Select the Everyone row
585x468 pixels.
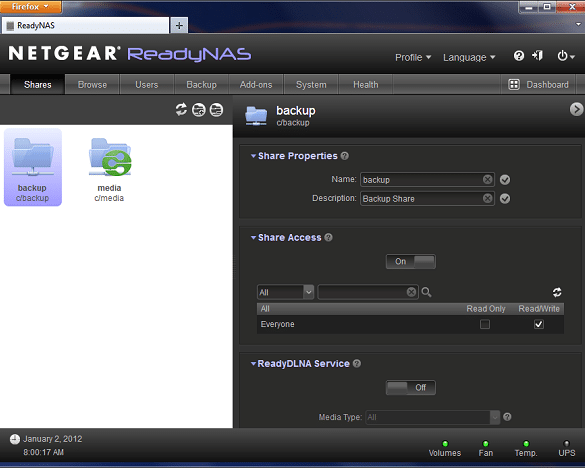click(x=410, y=324)
